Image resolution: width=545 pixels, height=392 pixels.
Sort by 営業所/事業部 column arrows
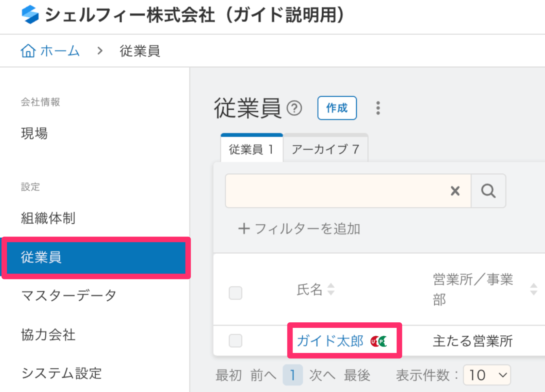pyautogui.click(x=534, y=289)
